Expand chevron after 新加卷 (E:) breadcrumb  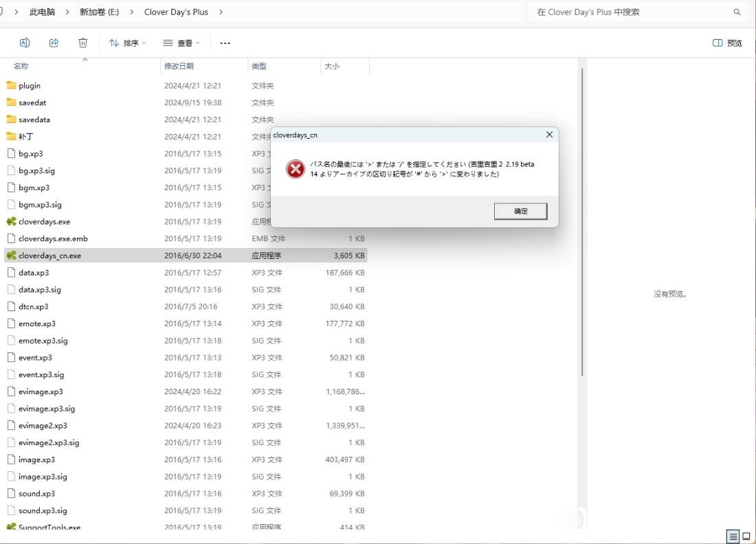tap(132, 12)
